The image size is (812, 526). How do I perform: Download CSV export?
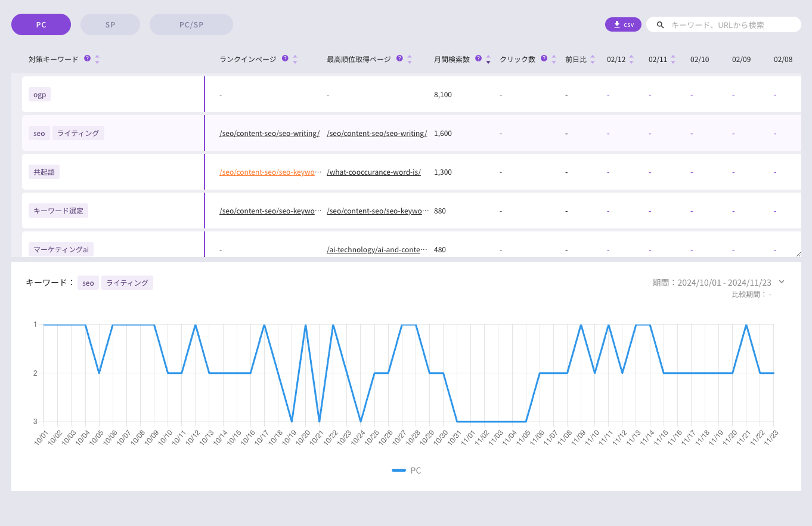(x=623, y=24)
